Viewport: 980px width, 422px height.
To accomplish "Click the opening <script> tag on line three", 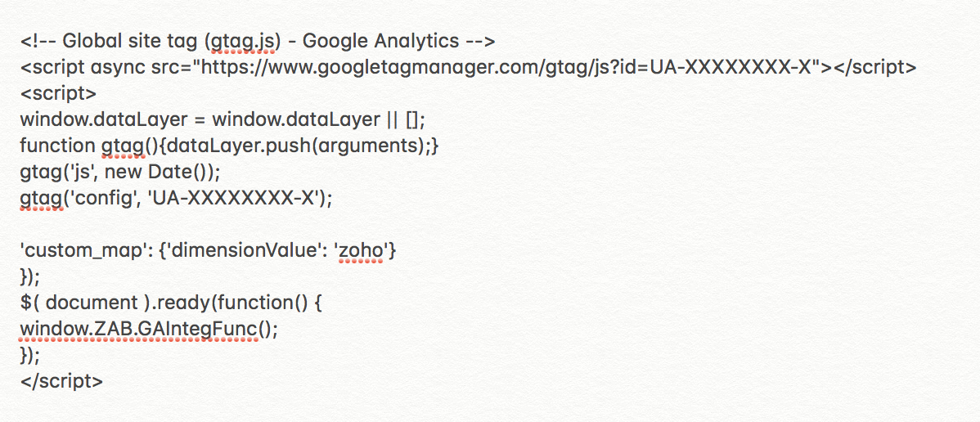I will click(58, 93).
